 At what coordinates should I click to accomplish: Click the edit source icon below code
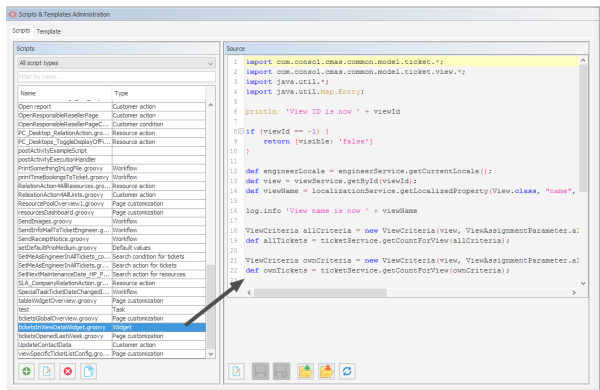tap(236, 371)
